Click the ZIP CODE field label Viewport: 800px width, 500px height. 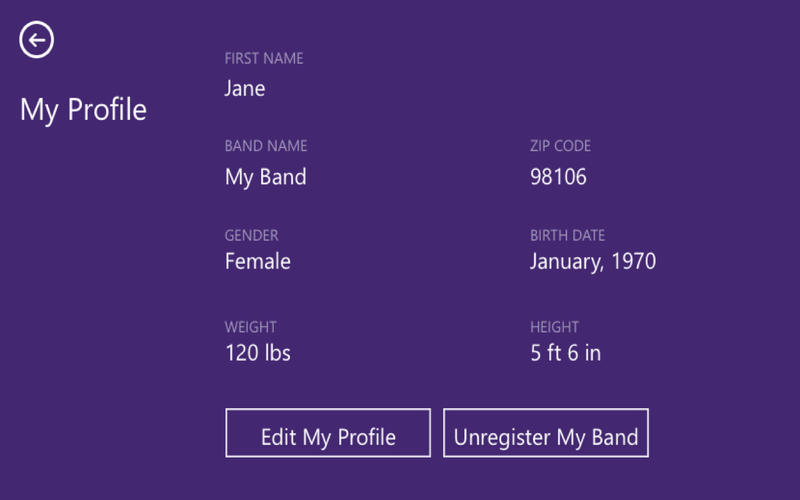(560, 146)
